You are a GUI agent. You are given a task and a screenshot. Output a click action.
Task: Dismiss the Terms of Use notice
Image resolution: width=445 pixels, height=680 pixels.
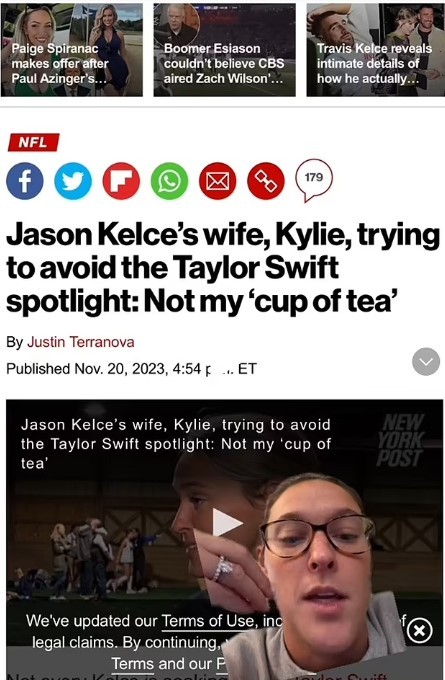(x=419, y=630)
